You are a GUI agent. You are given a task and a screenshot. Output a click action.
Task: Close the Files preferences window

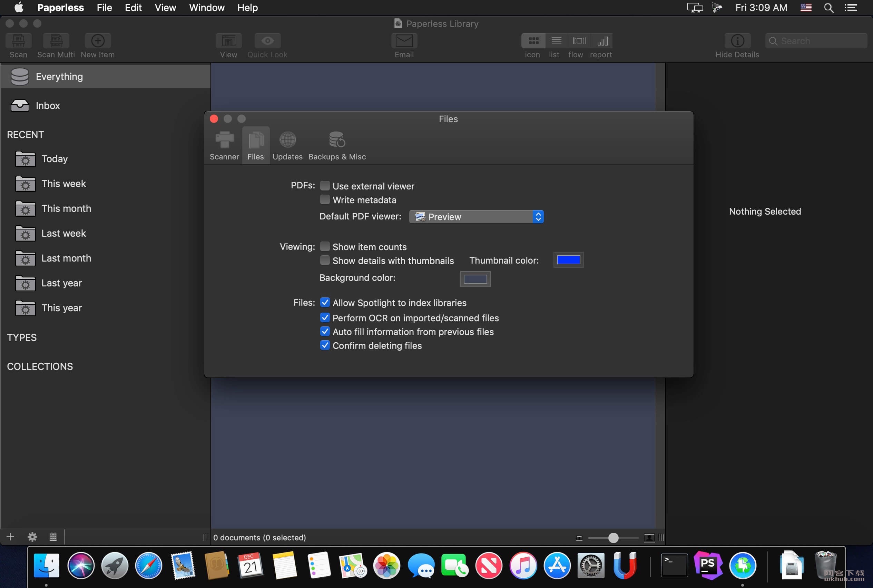point(214,119)
